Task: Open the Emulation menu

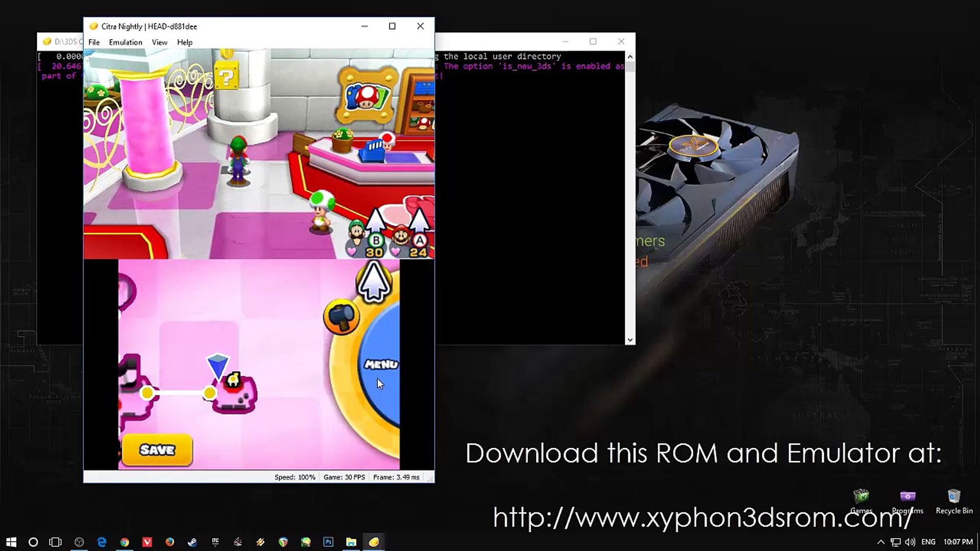Action: tap(125, 42)
